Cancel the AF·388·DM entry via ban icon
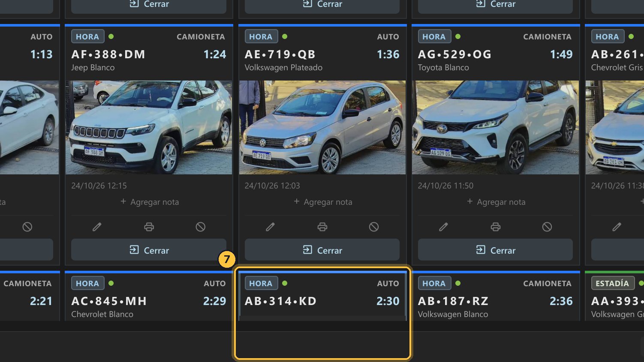The width and height of the screenshot is (644, 362). point(201,227)
